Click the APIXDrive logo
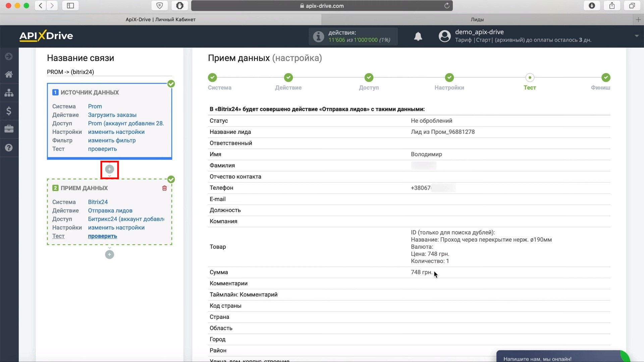 (46, 36)
